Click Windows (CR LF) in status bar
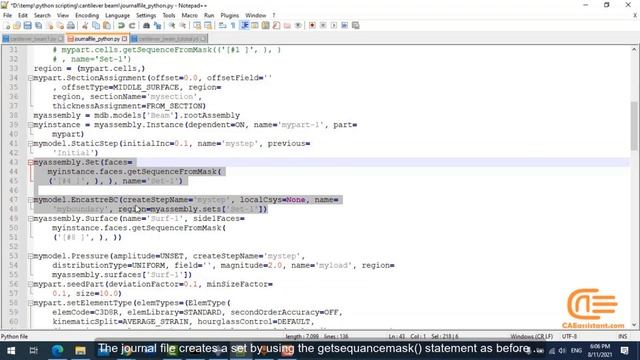Image resolution: width=640 pixels, height=360 pixels. click(x=531, y=337)
